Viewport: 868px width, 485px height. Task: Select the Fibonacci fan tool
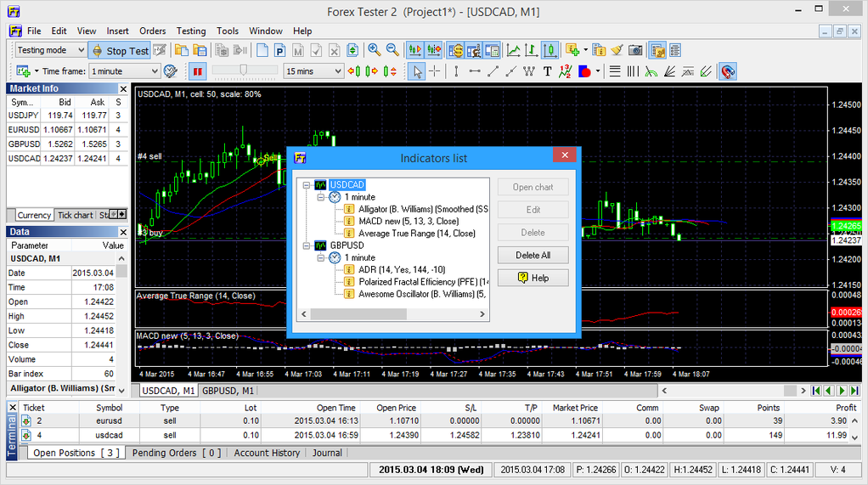(669, 71)
